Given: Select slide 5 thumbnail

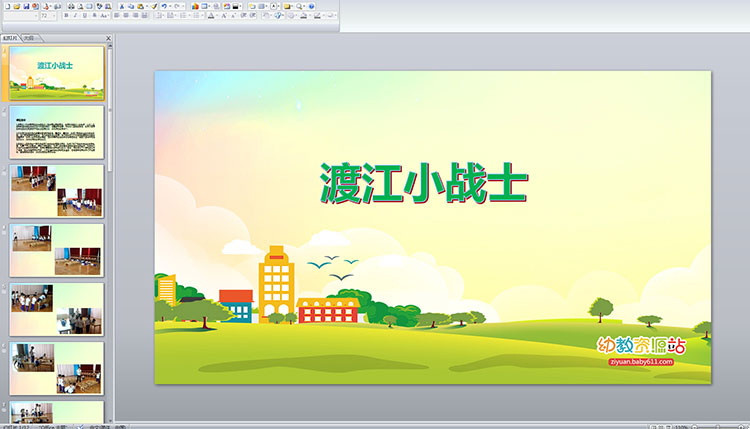Looking at the screenshot, I should [x=56, y=309].
